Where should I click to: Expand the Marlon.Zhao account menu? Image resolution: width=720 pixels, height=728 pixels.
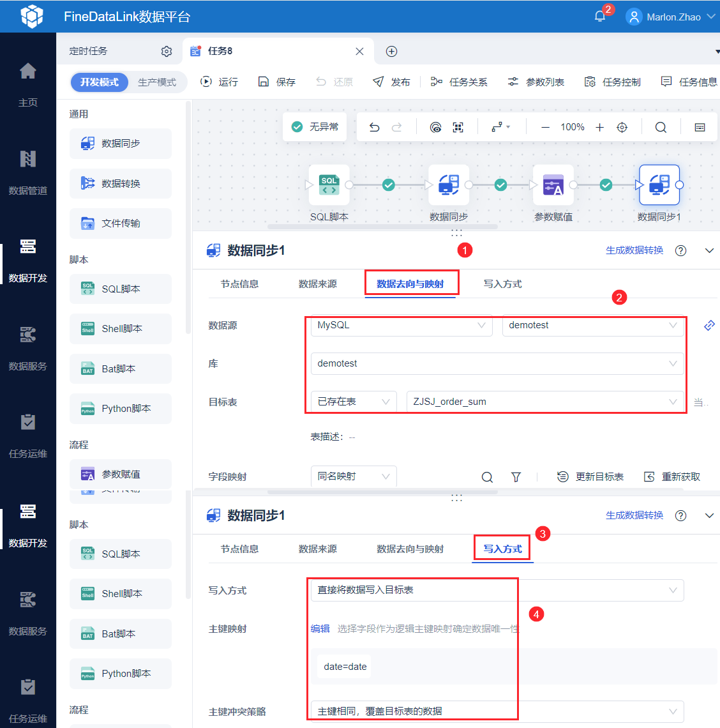tap(710, 17)
